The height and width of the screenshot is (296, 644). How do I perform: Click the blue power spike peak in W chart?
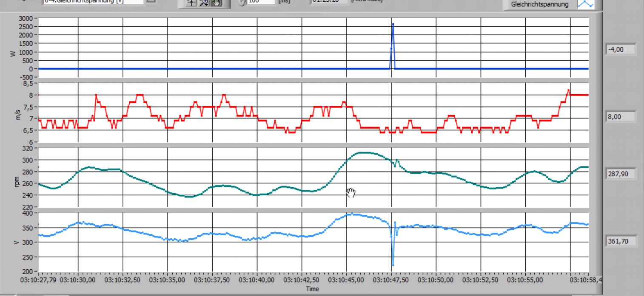click(x=393, y=24)
